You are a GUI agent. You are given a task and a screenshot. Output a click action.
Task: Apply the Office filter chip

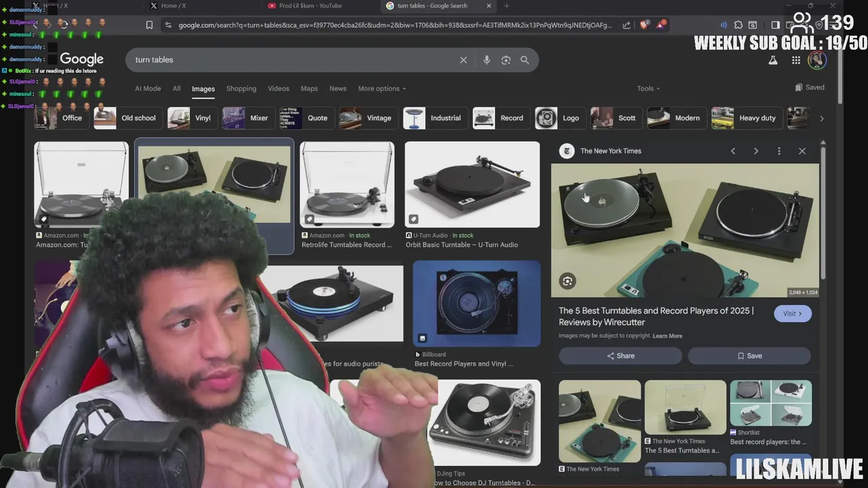tap(62, 118)
